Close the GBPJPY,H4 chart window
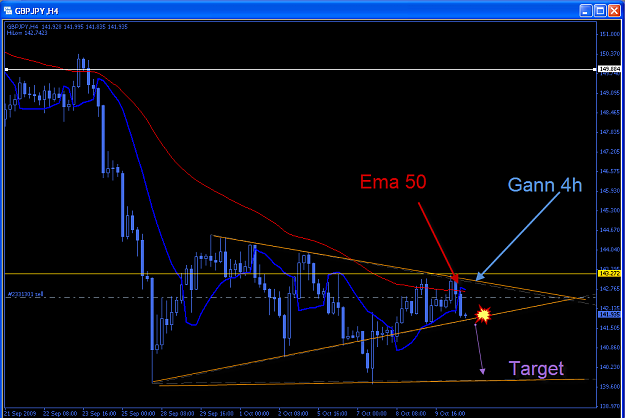This screenshot has width=625, height=418. click(x=614, y=11)
